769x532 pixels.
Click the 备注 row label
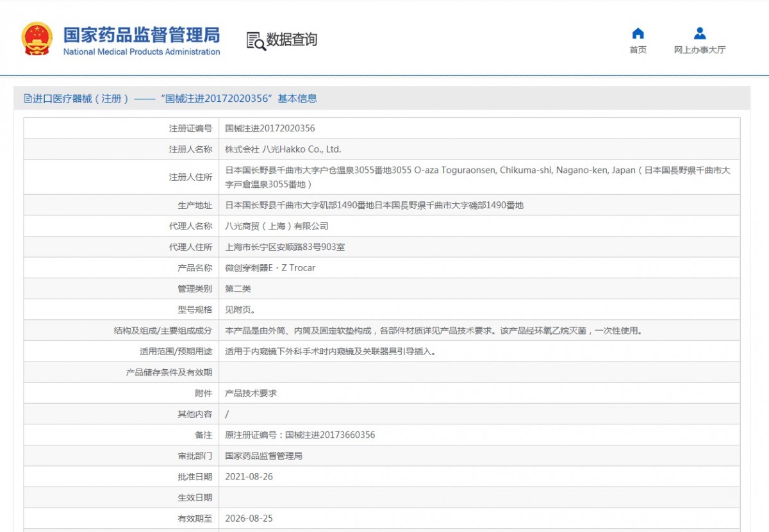click(x=204, y=435)
